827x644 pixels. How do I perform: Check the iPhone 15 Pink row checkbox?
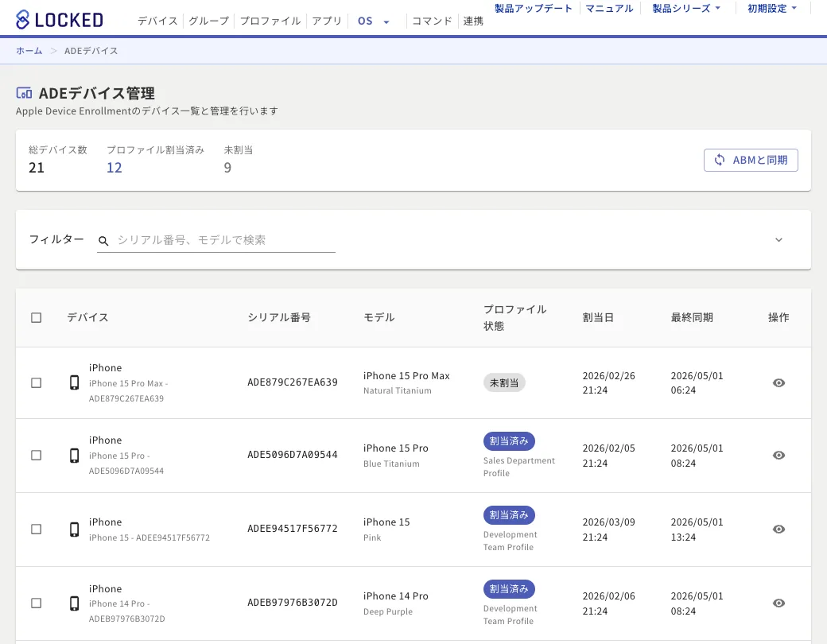click(x=36, y=529)
